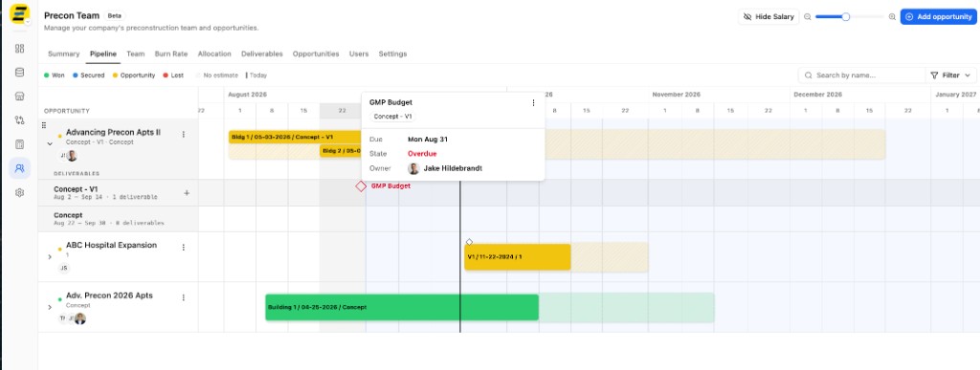This screenshot has height=370, width=980.
Task: Click the white diamond marker above V1 bar
Action: 469,242
